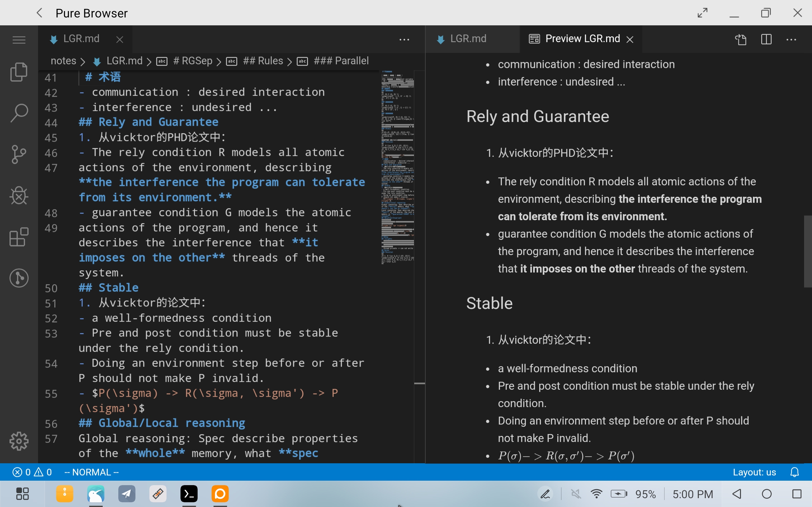Viewport: 812px width, 507px height.
Task: Open more editor actions via the ellipsis
Action: pos(791,39)
